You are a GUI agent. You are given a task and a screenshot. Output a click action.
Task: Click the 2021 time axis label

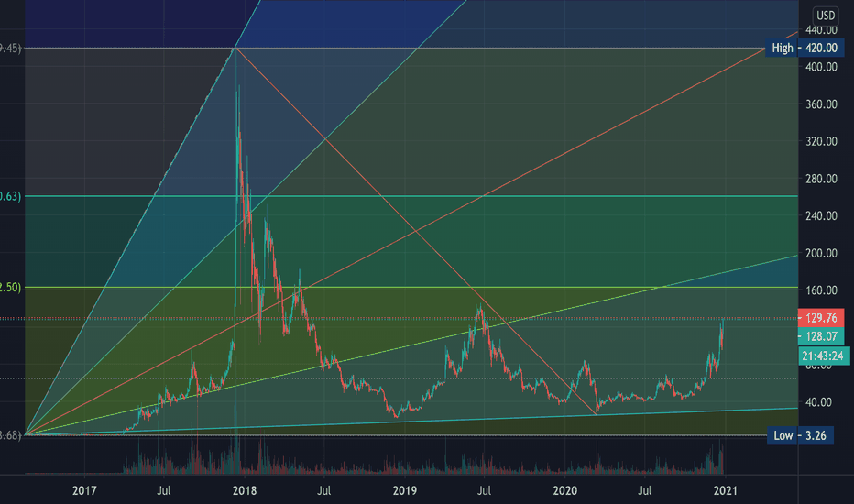(x=725, y=490)
